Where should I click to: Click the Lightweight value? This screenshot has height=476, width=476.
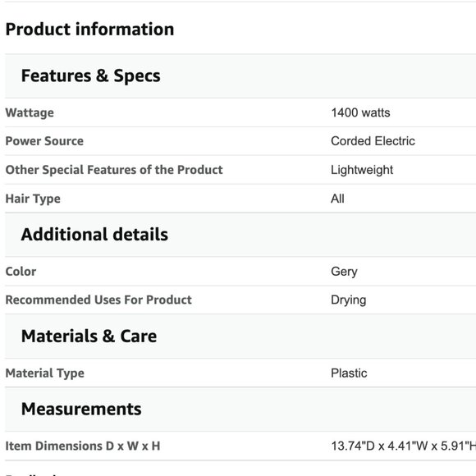click(362, 170)
